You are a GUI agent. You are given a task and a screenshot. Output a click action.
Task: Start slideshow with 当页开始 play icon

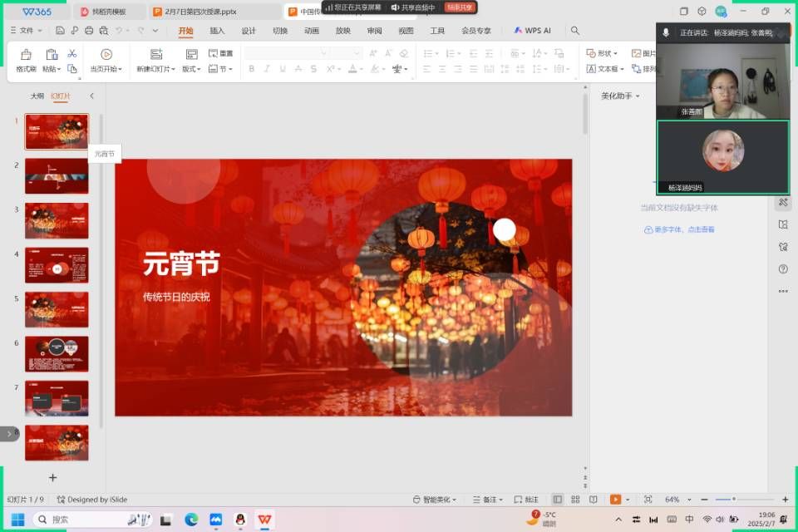pos(106,55)
